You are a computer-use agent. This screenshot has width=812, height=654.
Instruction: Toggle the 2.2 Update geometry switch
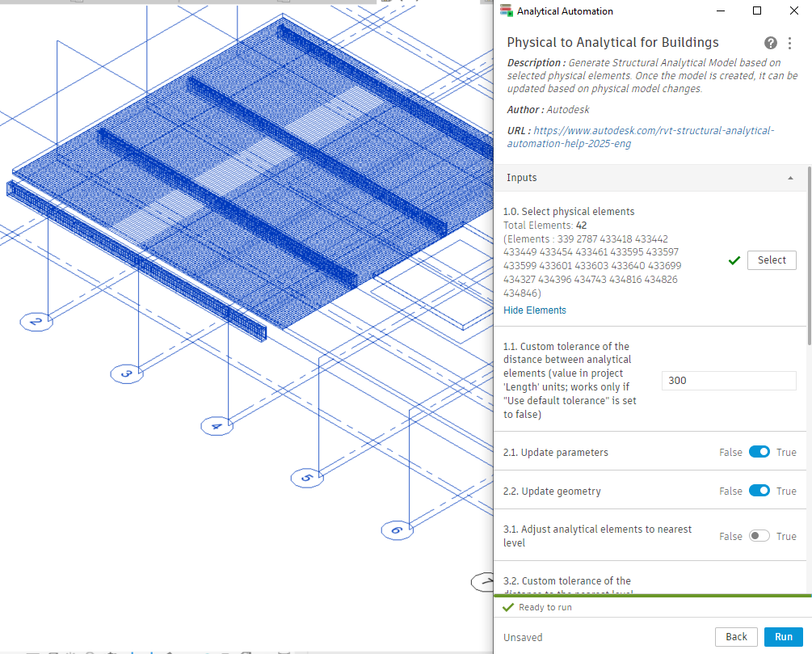click(x=759, y=491)
